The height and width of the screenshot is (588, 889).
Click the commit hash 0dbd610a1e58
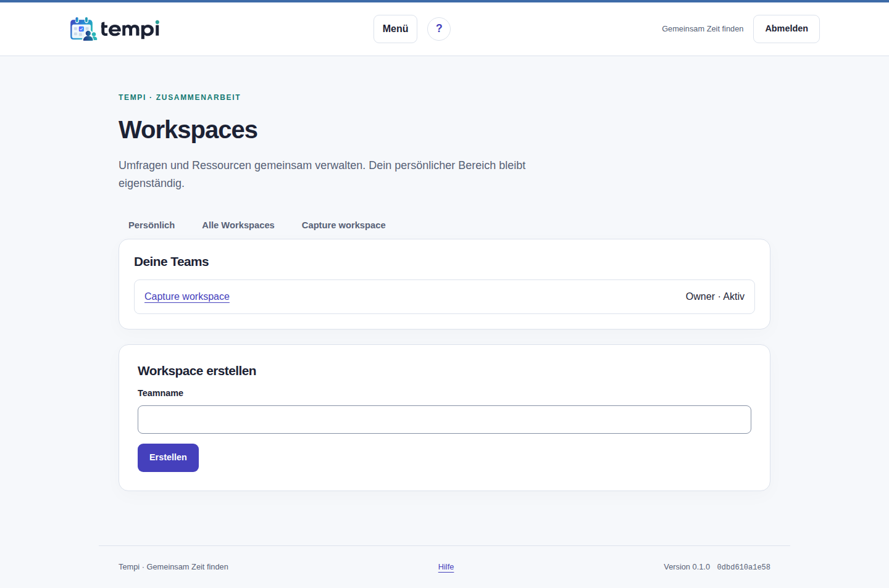point(743,567)
